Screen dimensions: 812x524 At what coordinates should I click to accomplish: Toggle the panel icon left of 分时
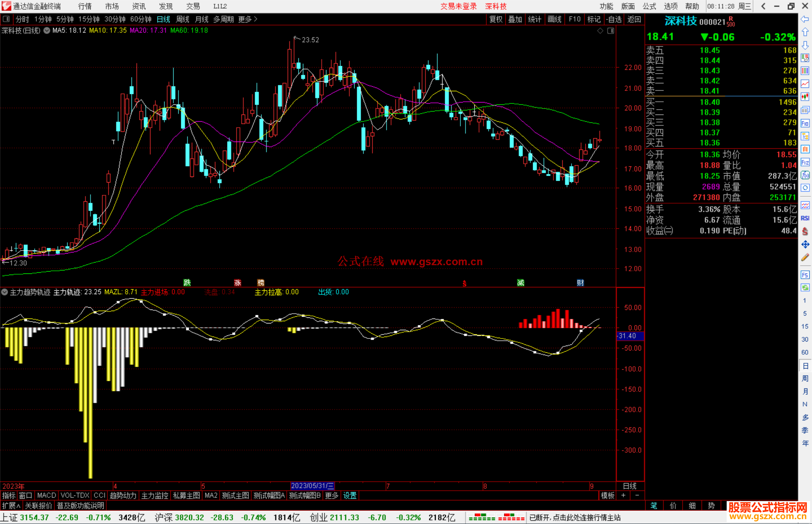tap(6, 19)
